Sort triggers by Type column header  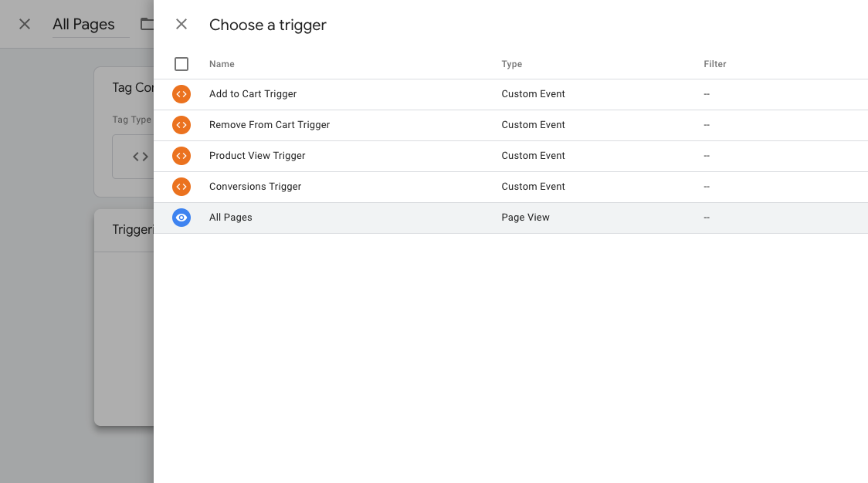[x=511, y=64]
